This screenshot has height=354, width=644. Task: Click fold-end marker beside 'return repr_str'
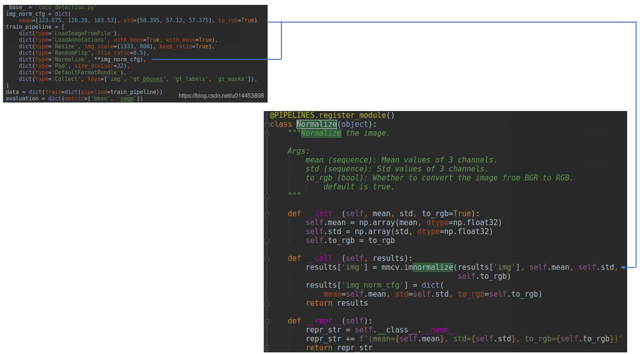[x=267, y=348]
